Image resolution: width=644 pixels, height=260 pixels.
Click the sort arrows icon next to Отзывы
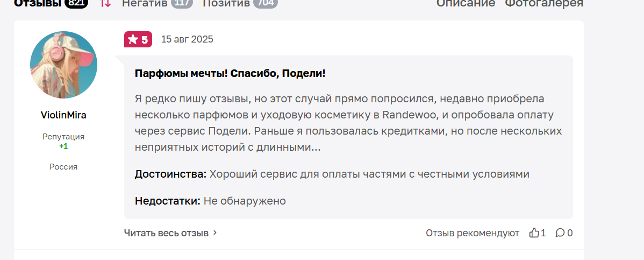click(105, 3)
